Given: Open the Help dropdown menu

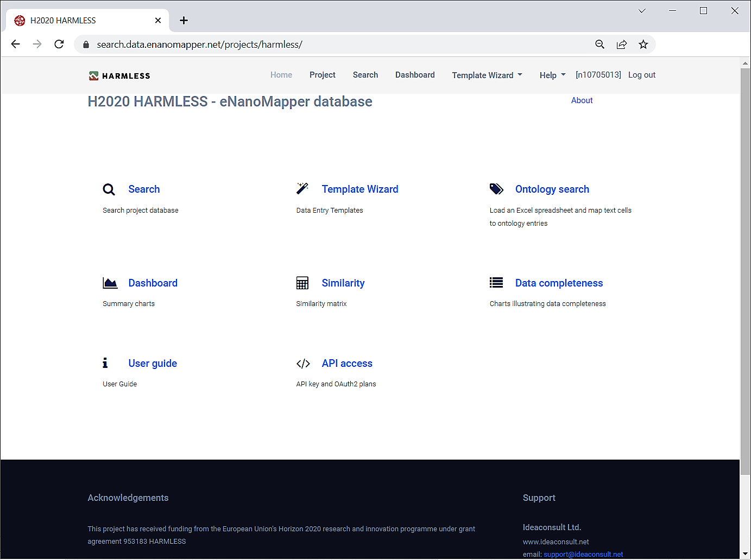Looking at the screenshot, I should click(552, 75).
